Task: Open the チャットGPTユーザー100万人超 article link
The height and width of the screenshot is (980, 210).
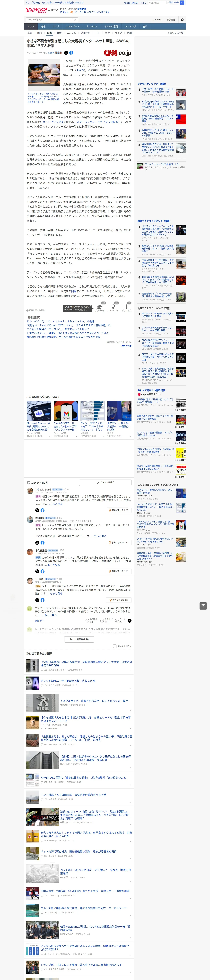Action: [x=68, y=681]
